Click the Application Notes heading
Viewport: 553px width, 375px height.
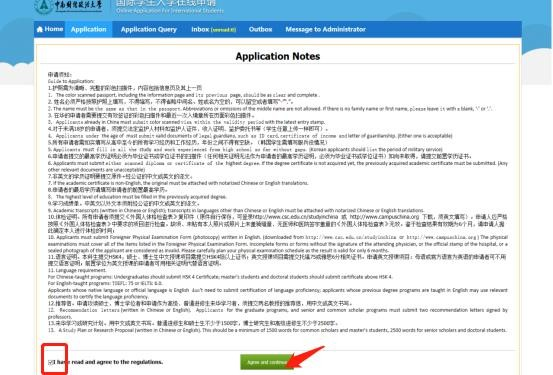278,56
